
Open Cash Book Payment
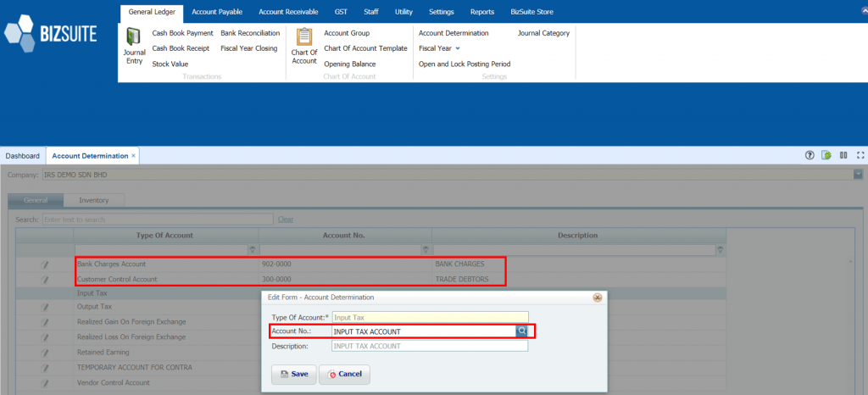pyautogui.click(x=183, y=33)
